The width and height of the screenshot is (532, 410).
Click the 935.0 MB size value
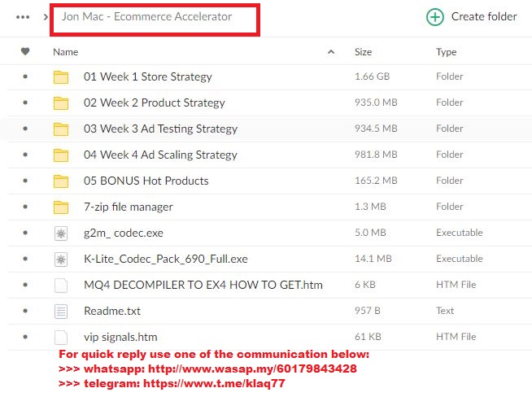coord(376,102)
